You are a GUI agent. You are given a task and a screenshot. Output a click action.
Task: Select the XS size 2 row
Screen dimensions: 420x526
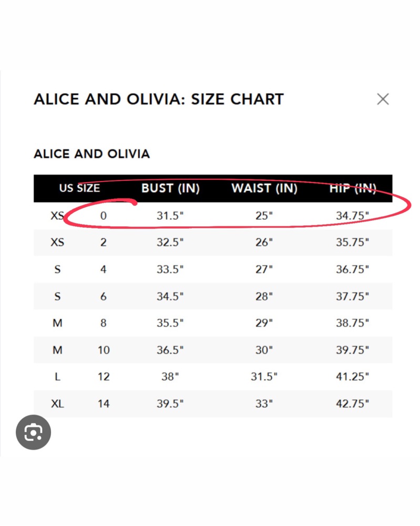point(213,242)
